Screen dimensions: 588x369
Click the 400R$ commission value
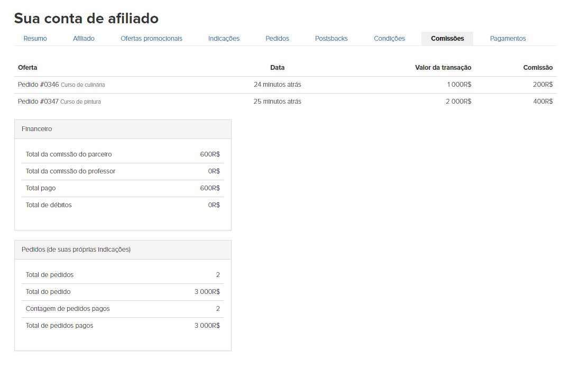[x=543, y=102]
